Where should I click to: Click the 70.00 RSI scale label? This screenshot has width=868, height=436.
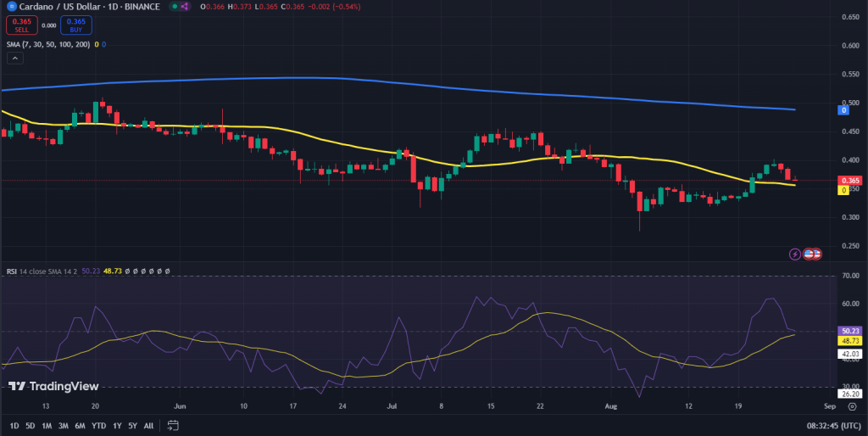(850, 276)
